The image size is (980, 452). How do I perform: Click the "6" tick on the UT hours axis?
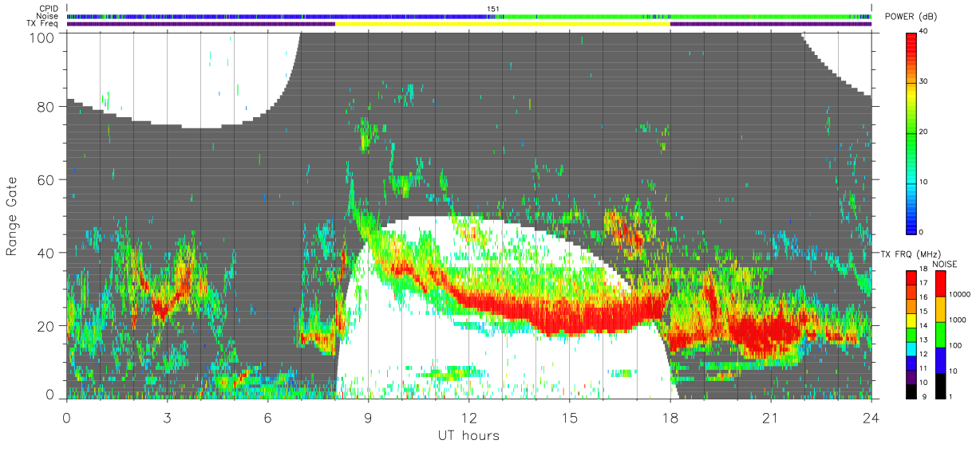click(267, 417)
